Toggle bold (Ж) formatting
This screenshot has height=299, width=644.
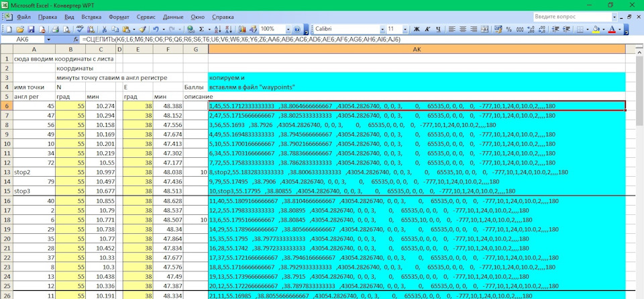click(417, 30)
